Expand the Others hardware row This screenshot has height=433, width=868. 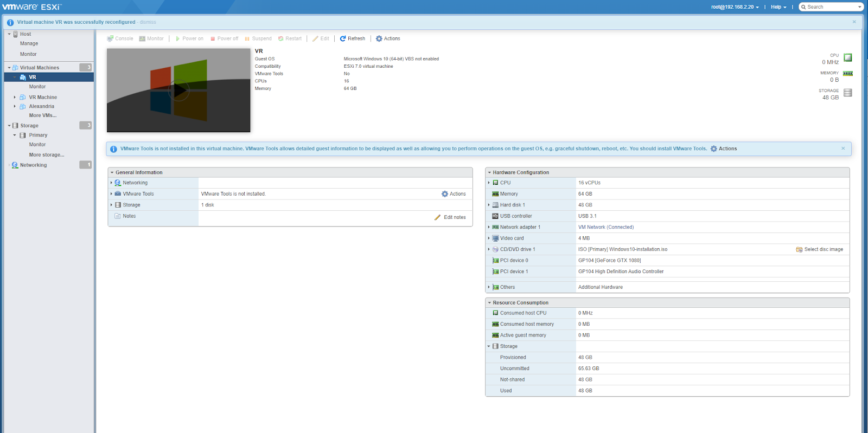tap(489, 287)
